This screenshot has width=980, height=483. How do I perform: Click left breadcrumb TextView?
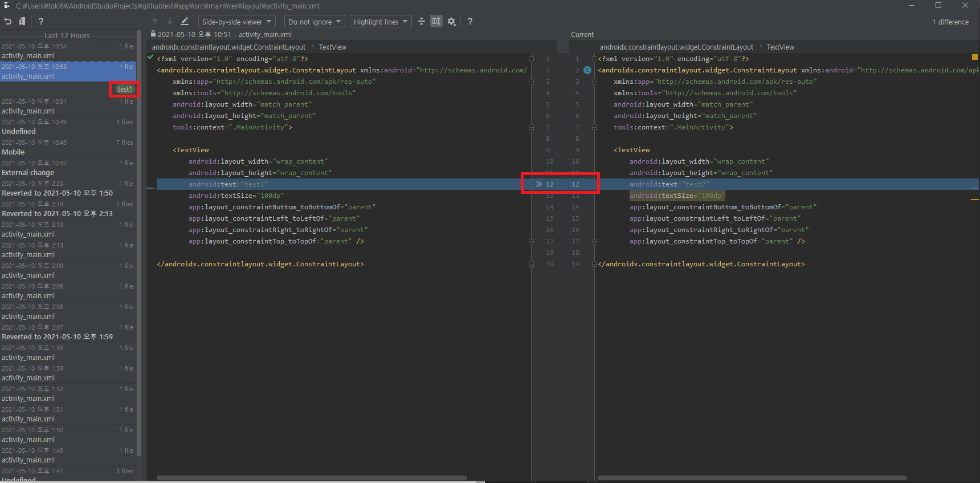click(332, 47)
